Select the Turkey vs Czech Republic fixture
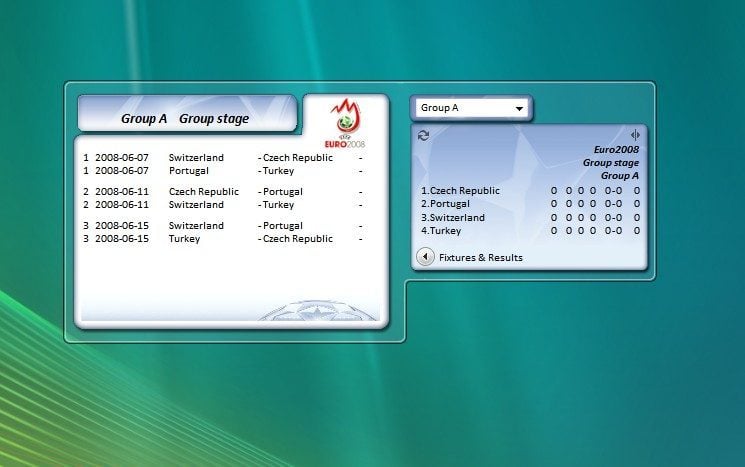Screen dimensions: 745x467 point(222,239)
